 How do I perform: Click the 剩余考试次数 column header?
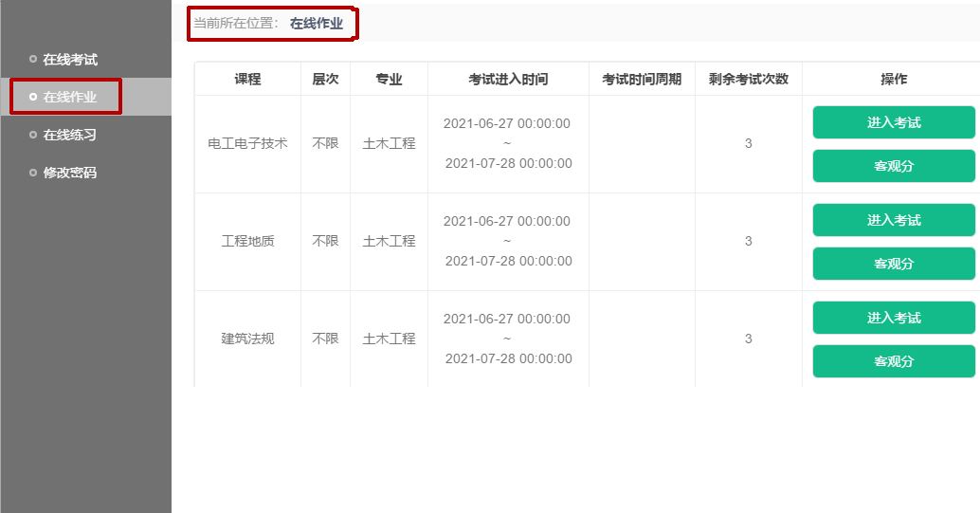pyautogui.click(x=748, y=80)
